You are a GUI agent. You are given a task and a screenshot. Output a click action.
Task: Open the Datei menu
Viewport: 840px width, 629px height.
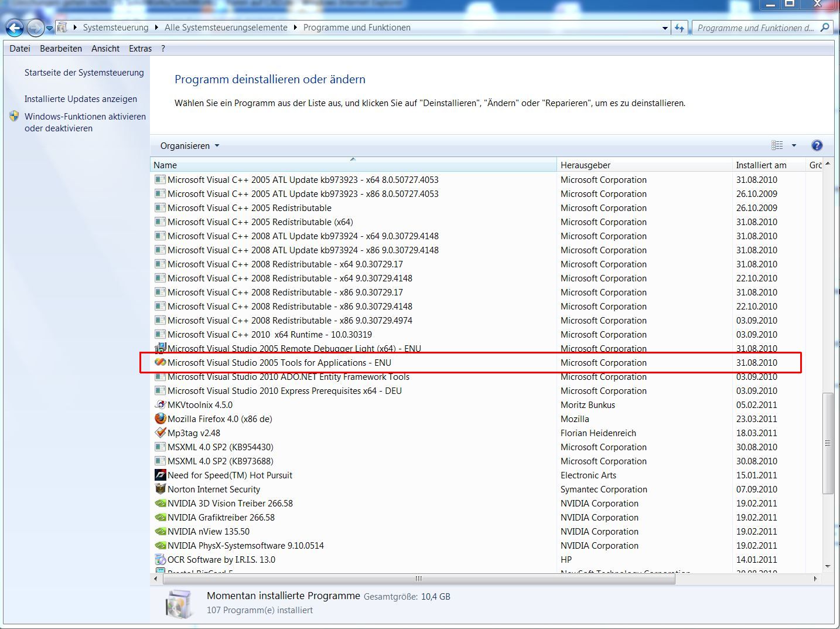[x=20, y=49]
